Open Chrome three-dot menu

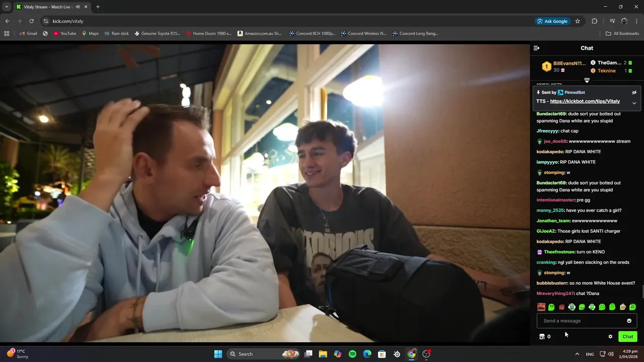[x=637, y=21]
